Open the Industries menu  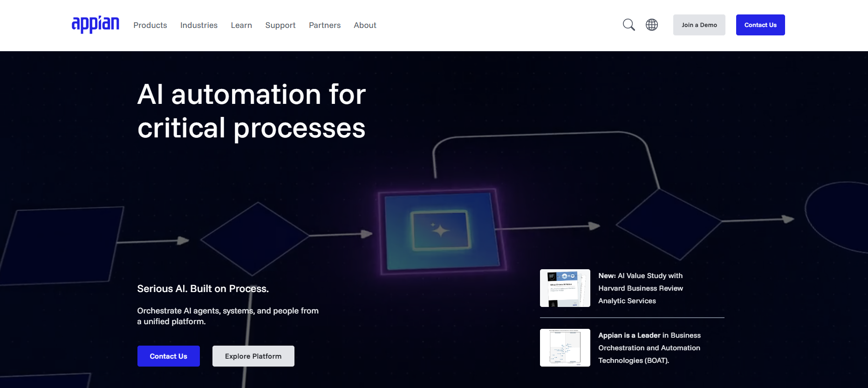[x=199, y=25]
